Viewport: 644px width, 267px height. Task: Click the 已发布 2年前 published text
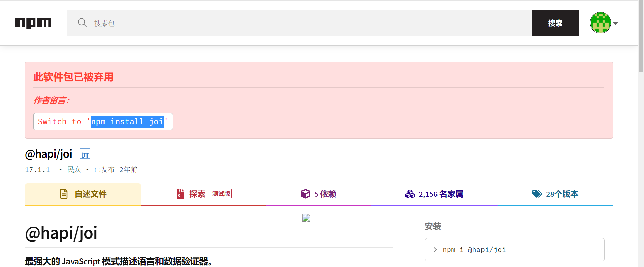pos(116,170)
